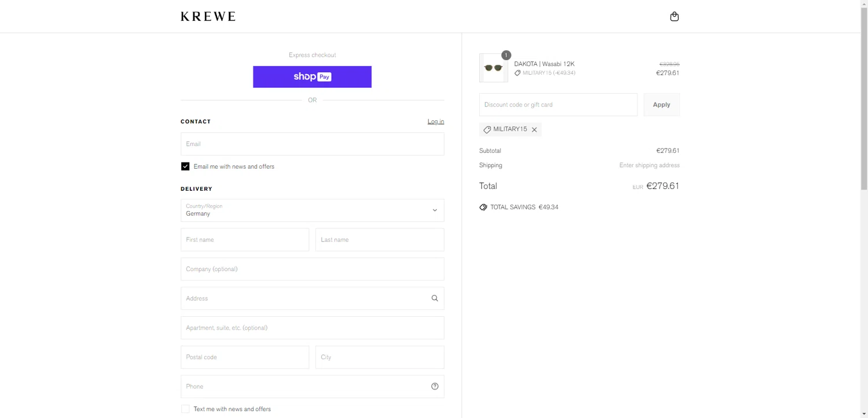Click the 'Enter shipping address' text
The width and height of the screenshot is (868, 418).
pos(649,165)
